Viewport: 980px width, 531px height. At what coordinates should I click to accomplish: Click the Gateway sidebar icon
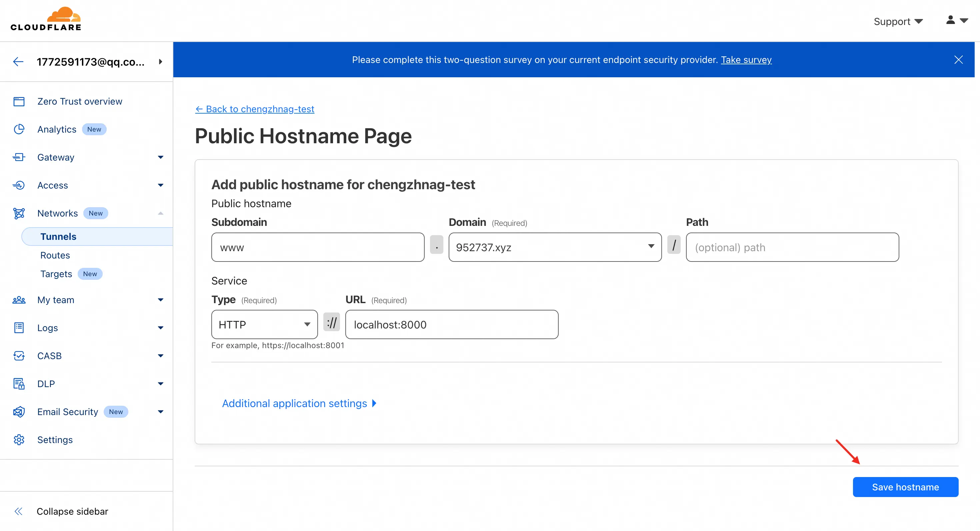click(19, 157)
